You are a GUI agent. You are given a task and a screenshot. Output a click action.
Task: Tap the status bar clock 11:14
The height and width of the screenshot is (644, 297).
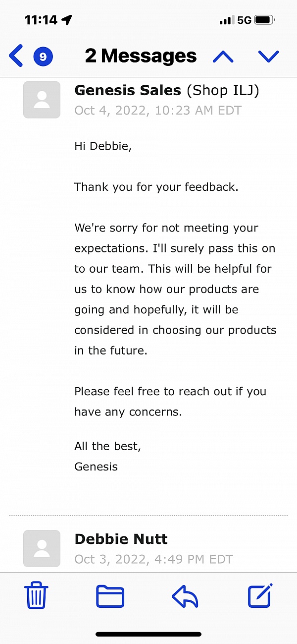pyautogui.click(x=42, y=20)
